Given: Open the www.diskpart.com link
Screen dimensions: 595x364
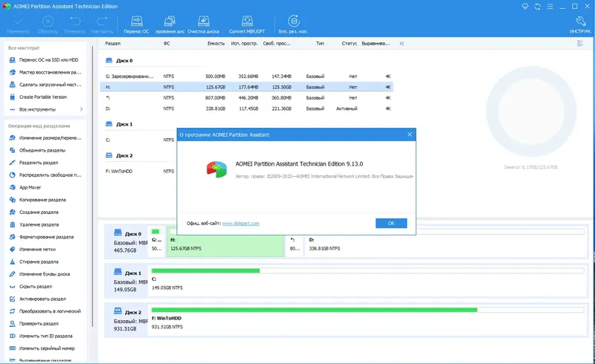Looking at the screenshot, I should [240, 224].
